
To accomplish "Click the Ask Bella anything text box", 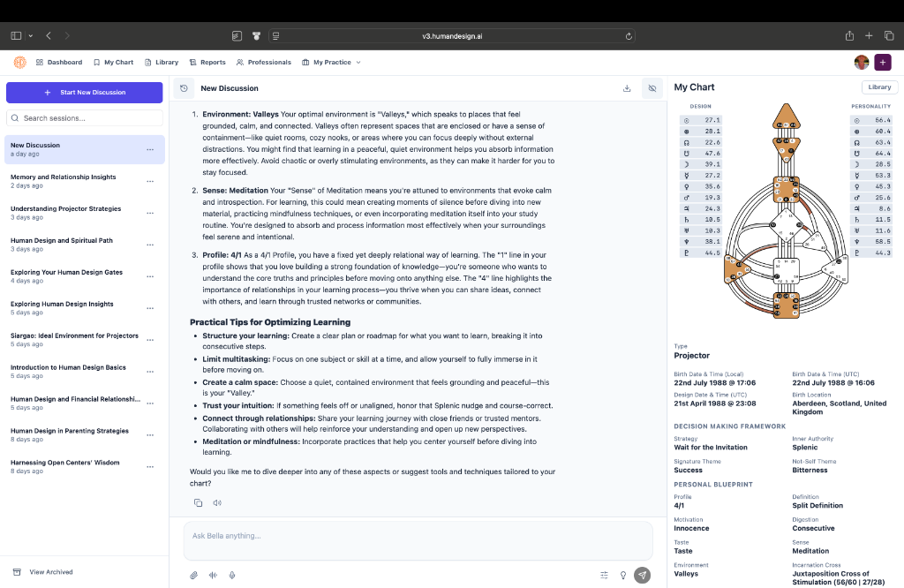I will coord(418,540).
